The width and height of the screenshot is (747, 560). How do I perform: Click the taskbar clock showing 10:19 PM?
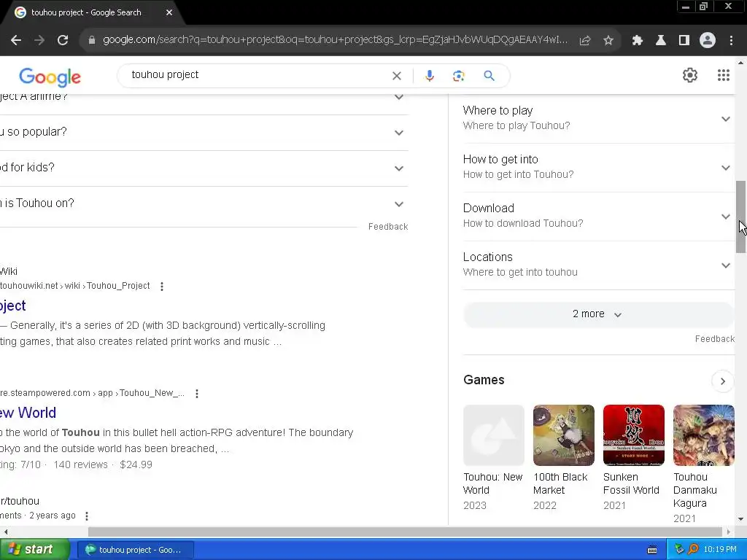point(720,550)
